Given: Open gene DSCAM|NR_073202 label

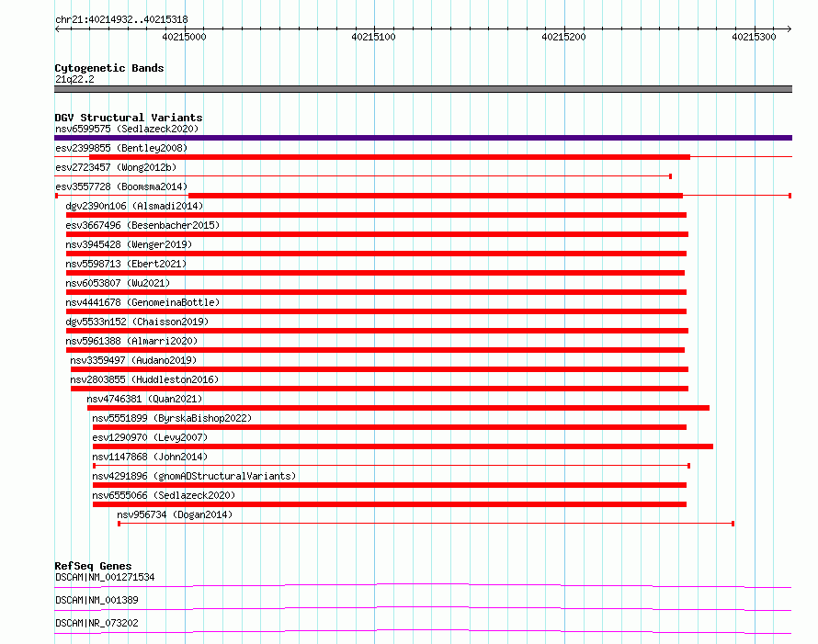Looking at the screenshot, I should (97, 623).
